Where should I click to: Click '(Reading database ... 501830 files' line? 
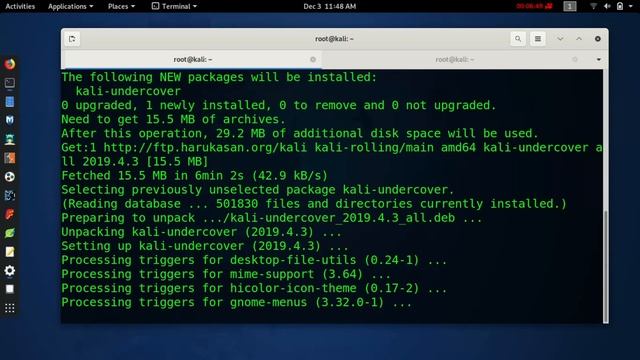point(314,204)
